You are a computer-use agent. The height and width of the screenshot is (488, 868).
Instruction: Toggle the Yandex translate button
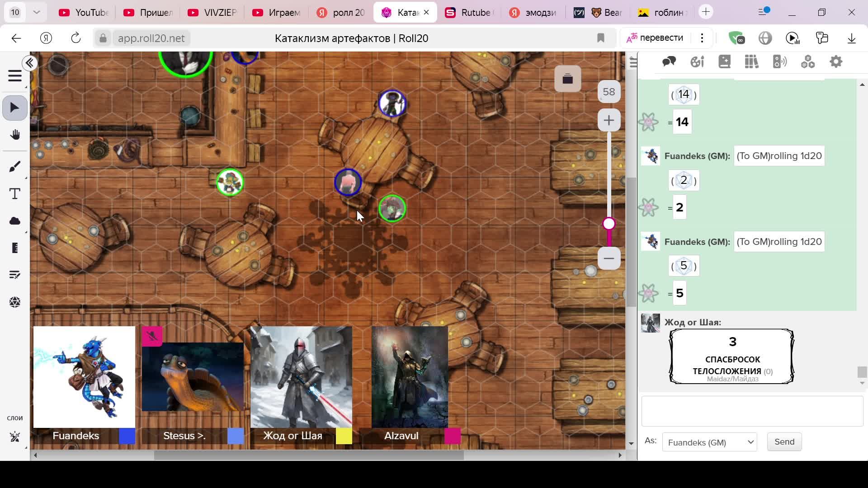point(655,38)
